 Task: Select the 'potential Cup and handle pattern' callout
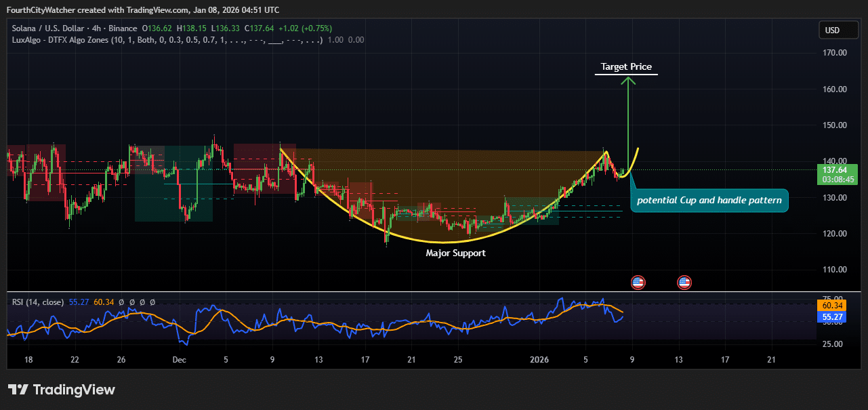point(709,201)
